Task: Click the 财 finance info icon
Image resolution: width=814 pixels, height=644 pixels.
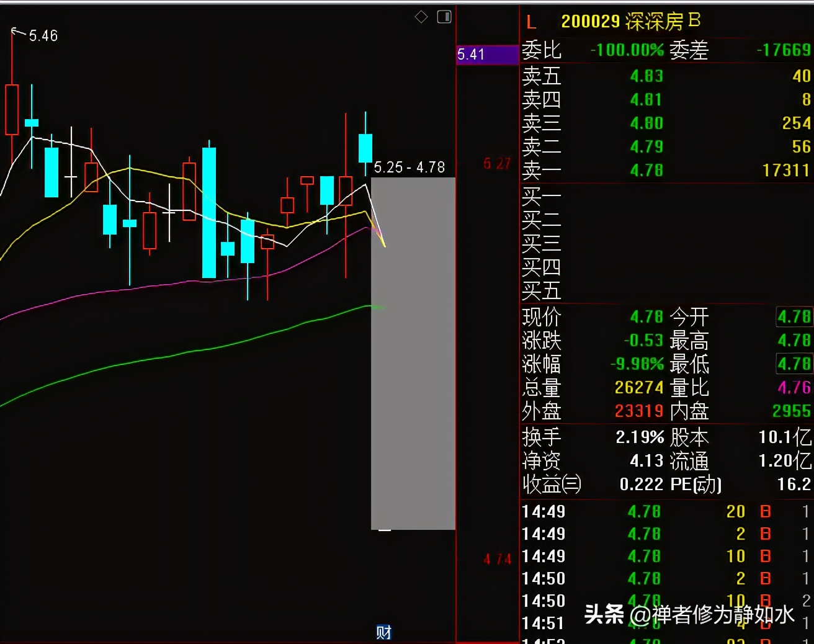Action: tap(383, 632)
